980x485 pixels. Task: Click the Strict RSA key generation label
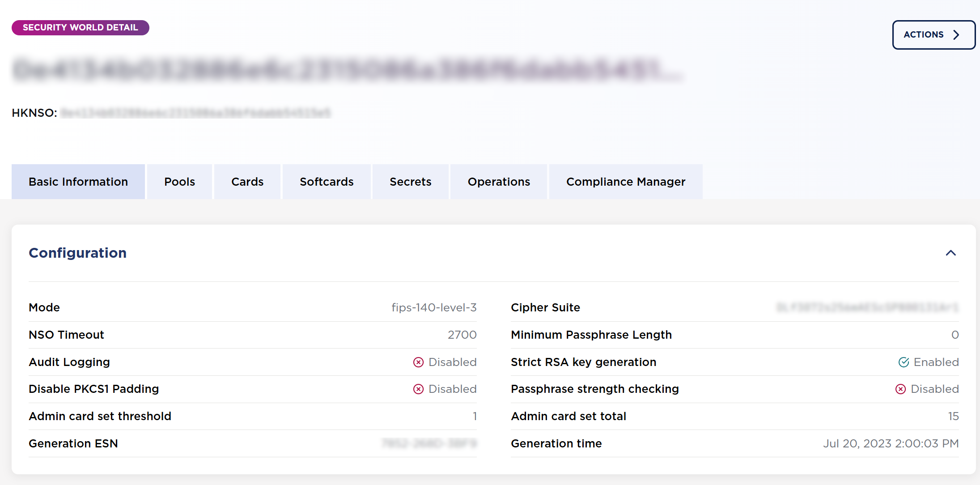tap(584, 362)
